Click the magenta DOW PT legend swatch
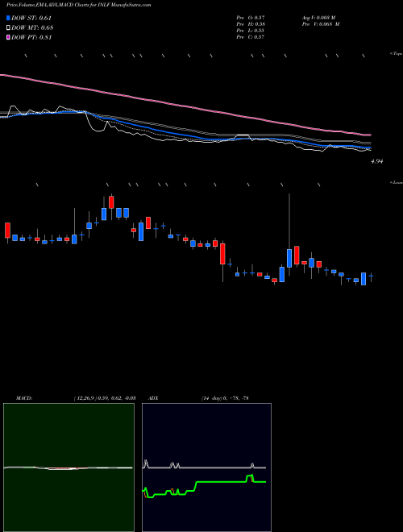Screen dimensions: 403x532 (8, 37)
